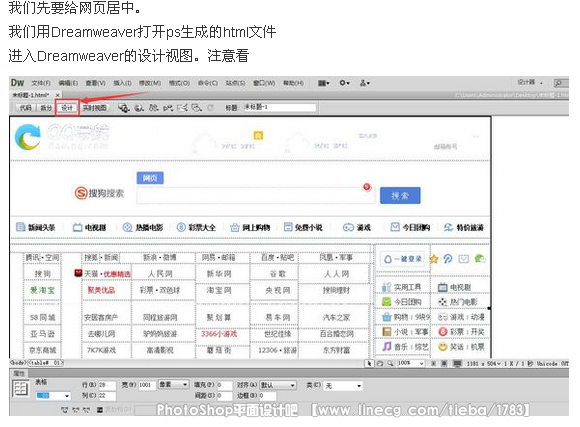Click the 热播电影 navigation item
580x427 pixels.
(x=143, y=228)
